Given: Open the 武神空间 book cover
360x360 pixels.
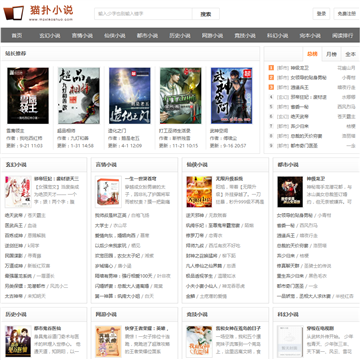Looking at the screenshot, I should point(232,96).
